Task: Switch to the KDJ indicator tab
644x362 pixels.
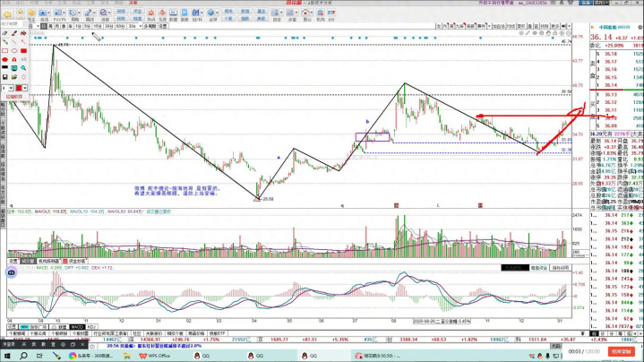Action: 91,327
